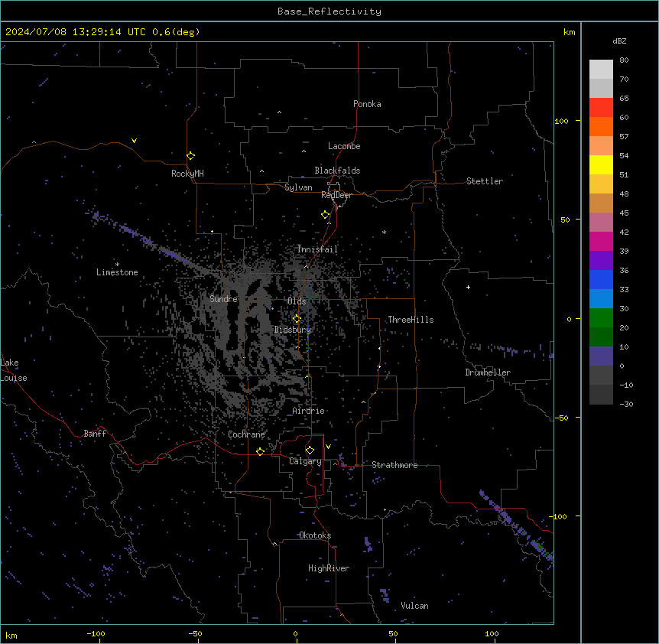Click the Base_Reflectivity title text
Screen dimensions: 659x644
[329, 11]
